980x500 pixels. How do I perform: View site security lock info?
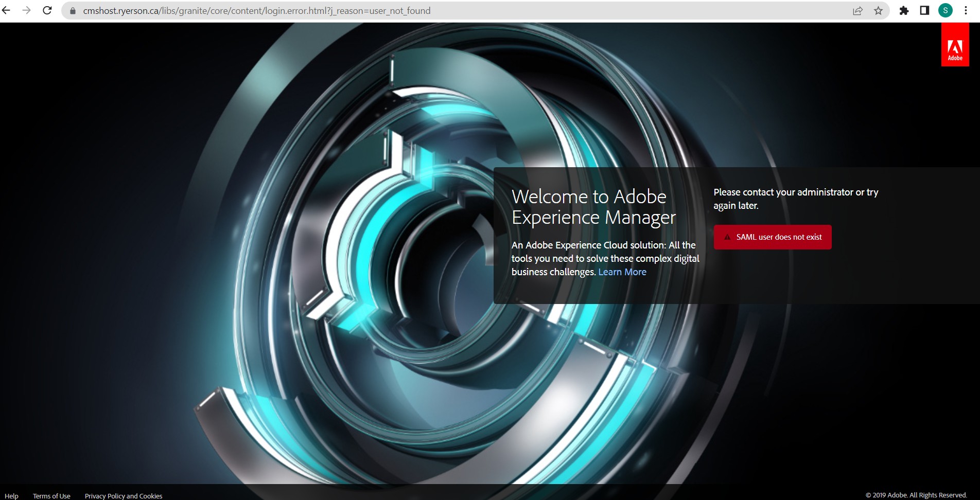coord(73,11)
